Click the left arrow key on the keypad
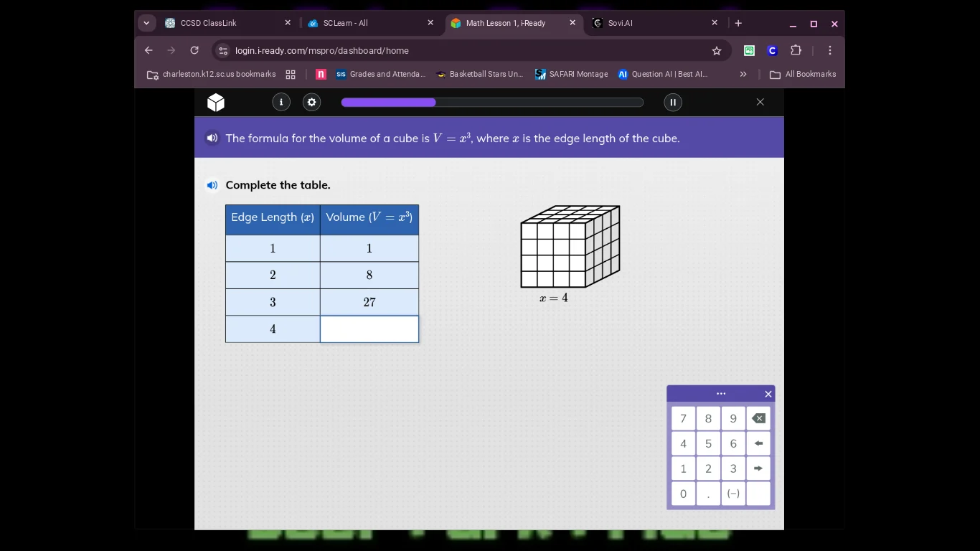Viewport: 980px width, 551px height. 758,443
